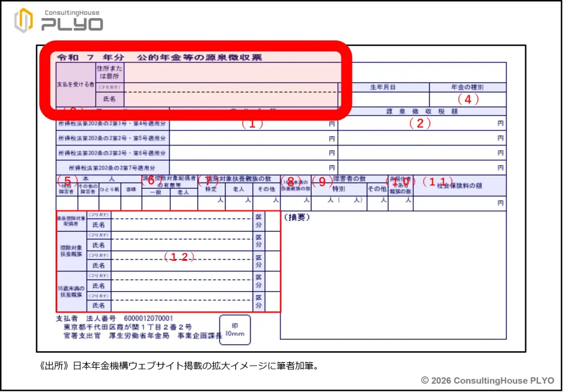Image resolution: width=564 pixels, height=392 pixels.
Task: Click the red marker (4) under 年金の種別
Action: coord(468,100)
